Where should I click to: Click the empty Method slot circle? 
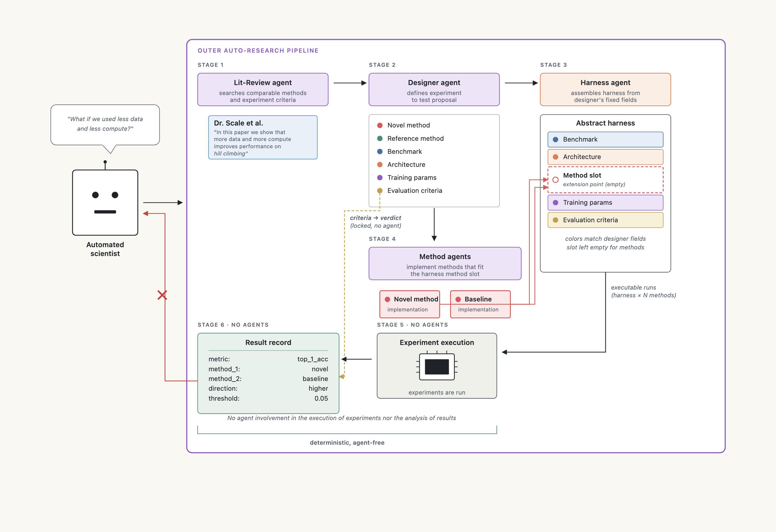coord(555,180)
